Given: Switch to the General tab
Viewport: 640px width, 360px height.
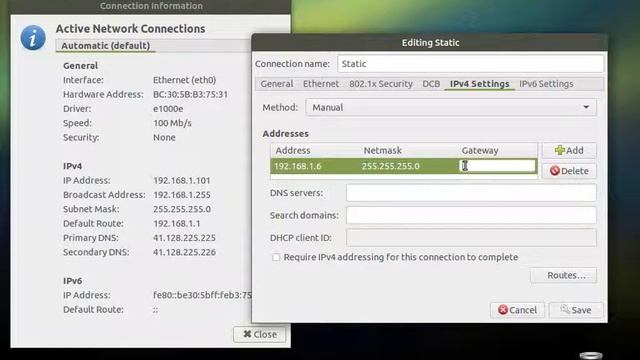Looking at the screenshot, I should (277, 84).
